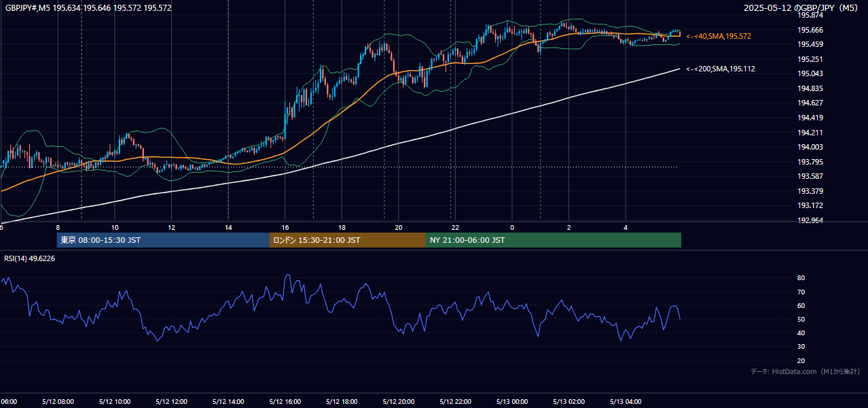
Task: Click price axis value 193.587
Action: pyautogui.click(x=810, y=176)
